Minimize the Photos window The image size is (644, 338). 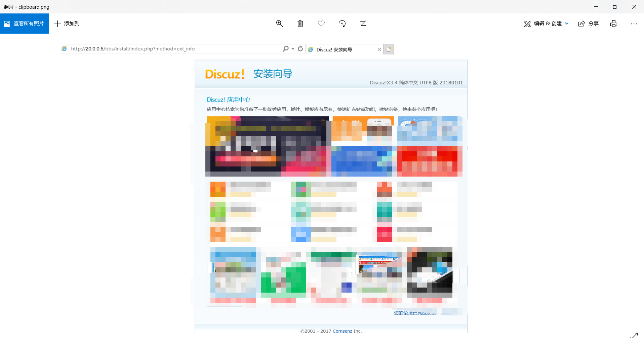596,7
